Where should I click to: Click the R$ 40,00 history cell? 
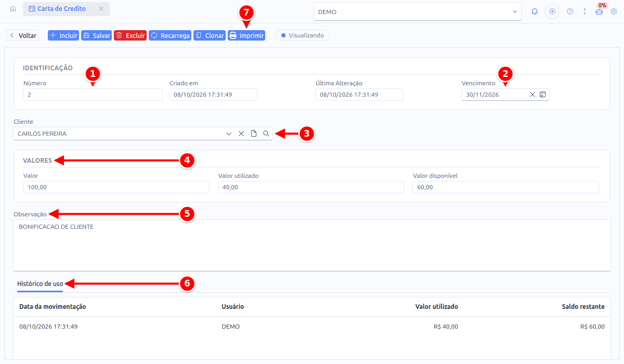(x=446, y=327)
